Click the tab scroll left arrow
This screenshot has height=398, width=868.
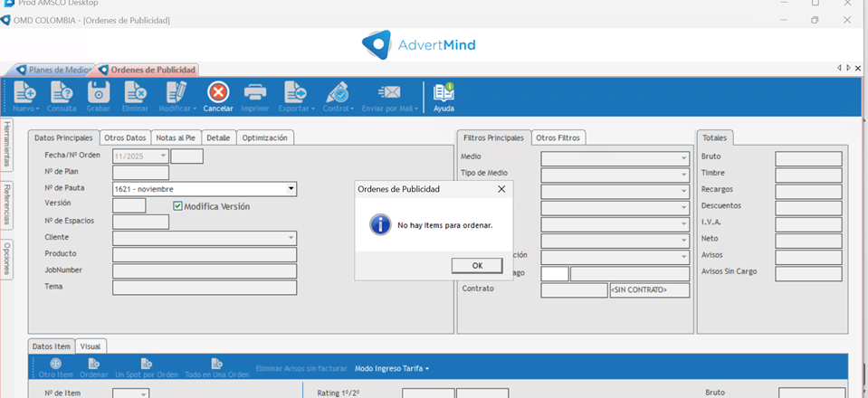pyautogui.click(x=840, y=68)
